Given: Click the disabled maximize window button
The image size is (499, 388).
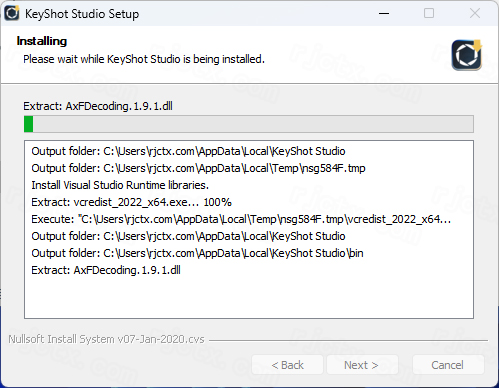Looking at the screenshot, I should [429, 13].
